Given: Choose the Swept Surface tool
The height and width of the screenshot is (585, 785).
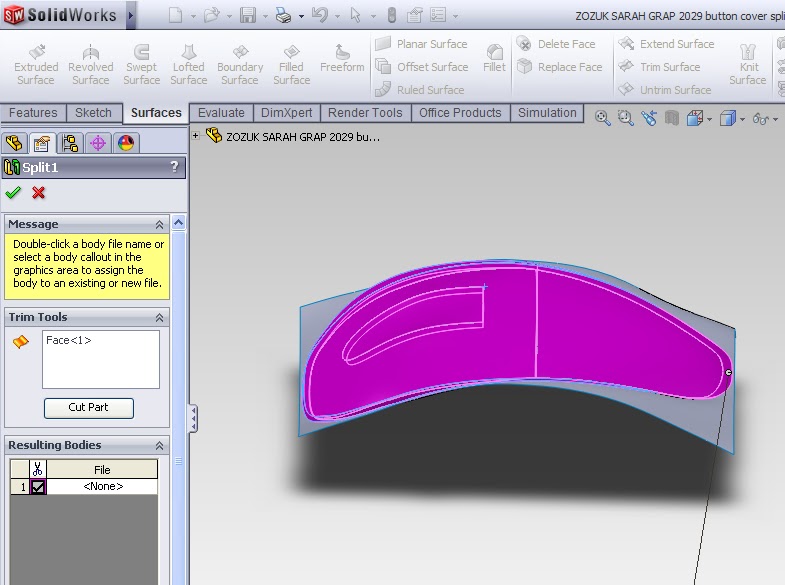Looking at the screenshot, I should coord(142,65).
